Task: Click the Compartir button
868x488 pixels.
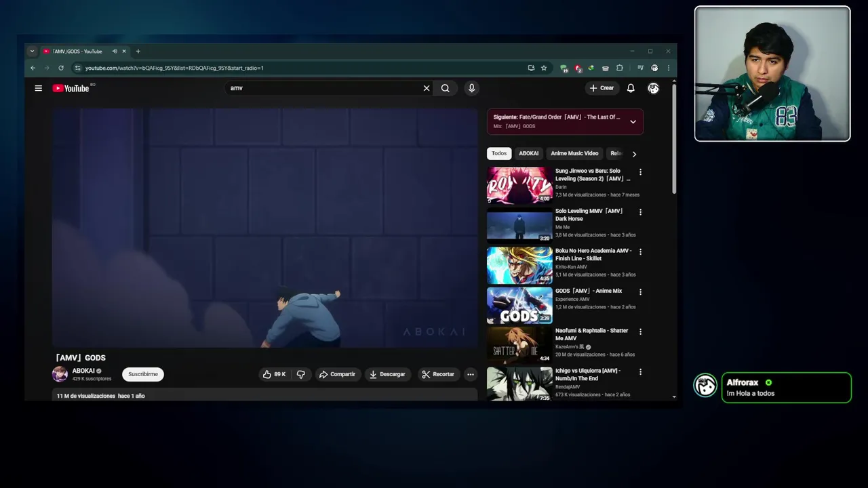Action: tap(337, 374)
